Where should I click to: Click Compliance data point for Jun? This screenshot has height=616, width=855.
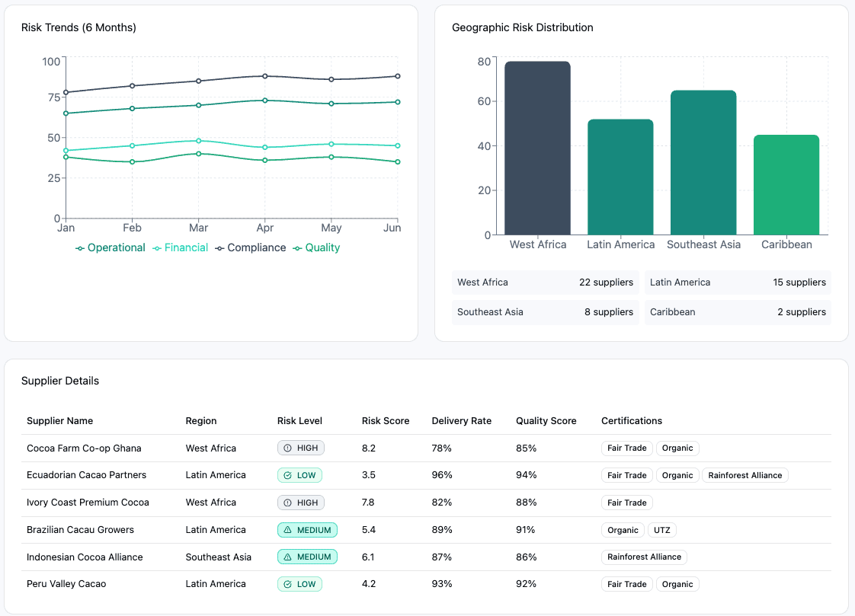(x=398, y=76)
